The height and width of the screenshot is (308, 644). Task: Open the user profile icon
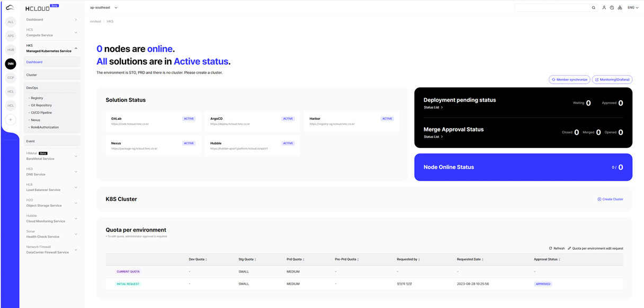pyautogui.click(x=604, y=8)
